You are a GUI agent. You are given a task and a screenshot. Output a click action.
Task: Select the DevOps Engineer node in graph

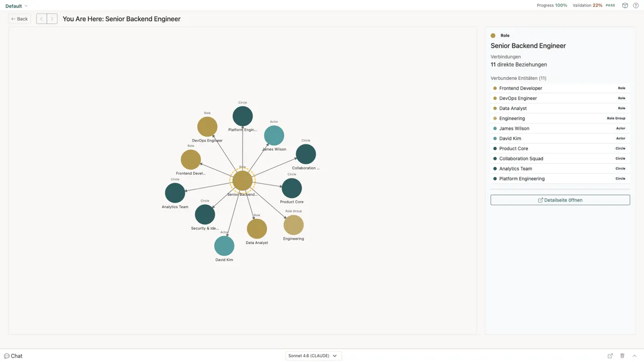(207, 127)
